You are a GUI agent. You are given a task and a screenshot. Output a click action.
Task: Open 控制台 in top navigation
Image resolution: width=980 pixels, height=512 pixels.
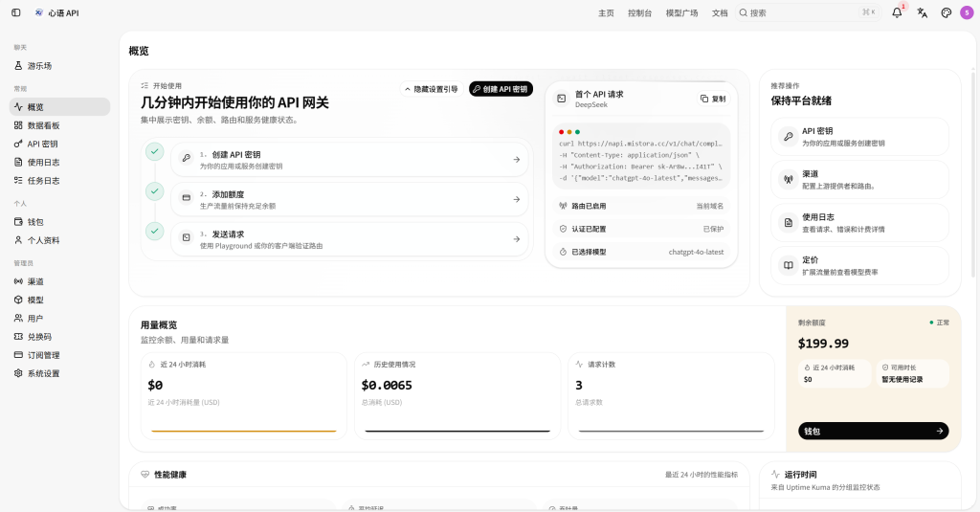(x=639, y=13)
